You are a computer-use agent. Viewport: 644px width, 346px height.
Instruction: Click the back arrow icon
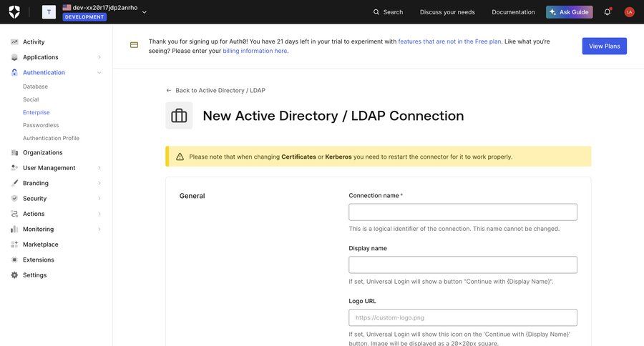[168, 90]
